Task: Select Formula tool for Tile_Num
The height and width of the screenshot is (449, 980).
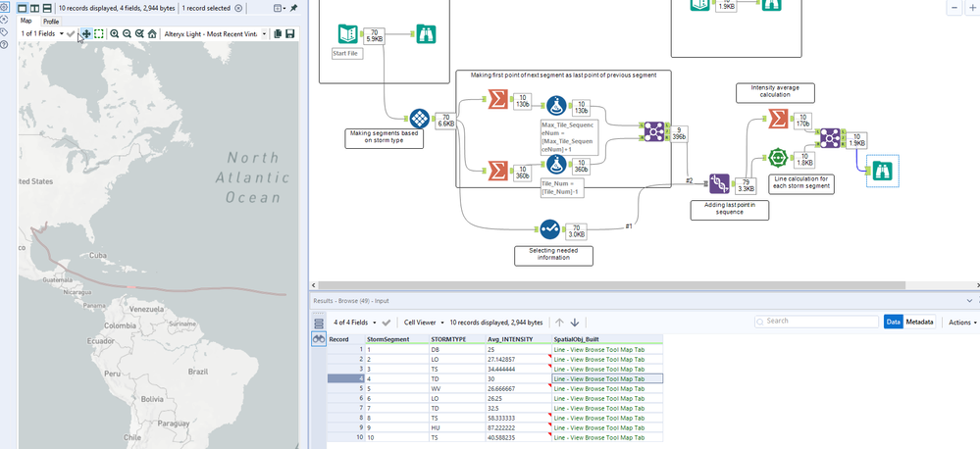Action: pos(556,165)
